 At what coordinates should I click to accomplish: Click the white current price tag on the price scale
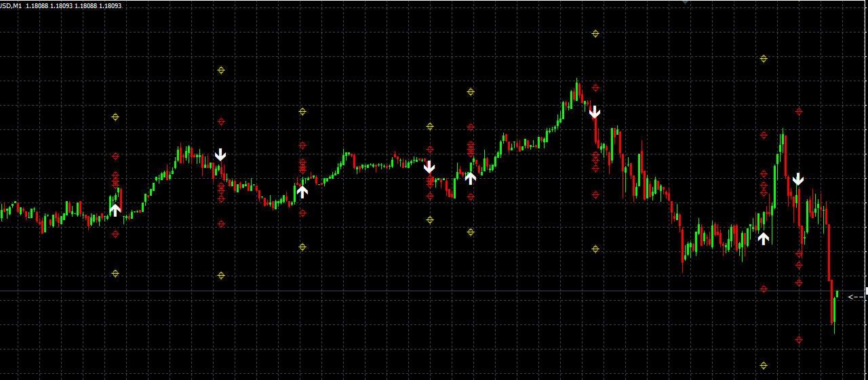pos(866,291)
